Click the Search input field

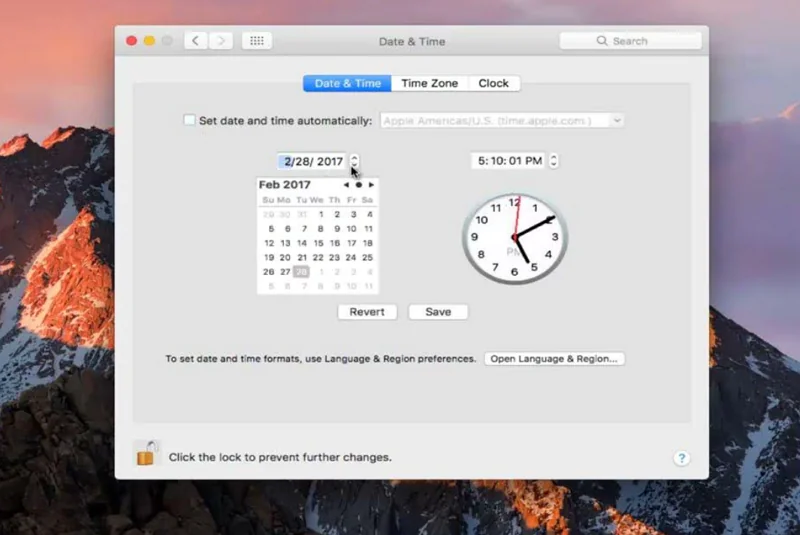(631, 41)
